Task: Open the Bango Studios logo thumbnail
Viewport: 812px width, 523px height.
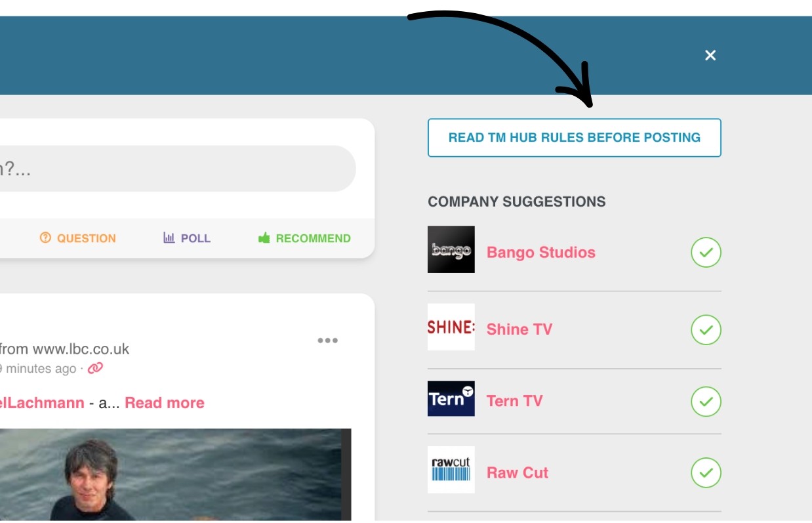Action: (451, 249)
